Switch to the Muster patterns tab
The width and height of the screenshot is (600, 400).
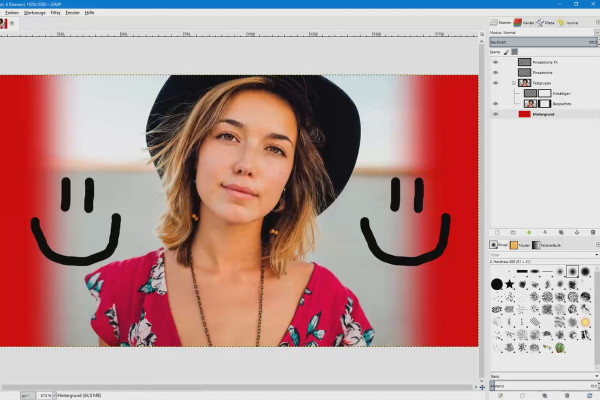(x=520, y=245)
